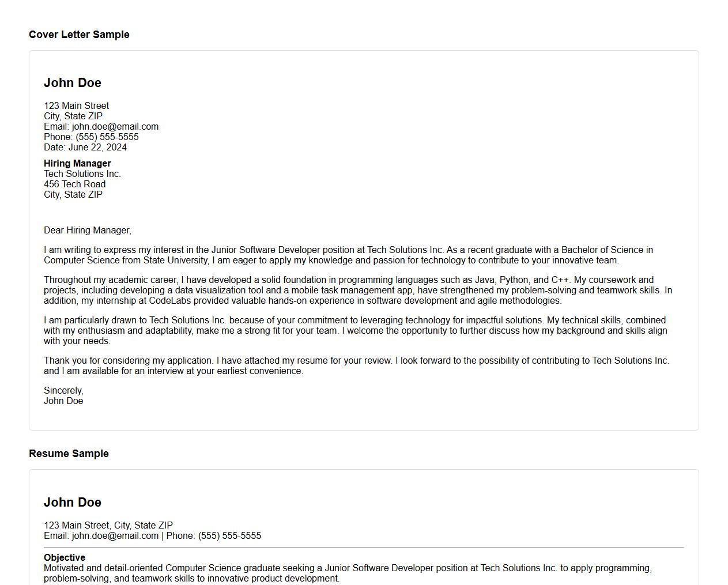Click the paragraph starting "Throughout my academic career"
Screen dimensions: 728x585
(357, 290)
